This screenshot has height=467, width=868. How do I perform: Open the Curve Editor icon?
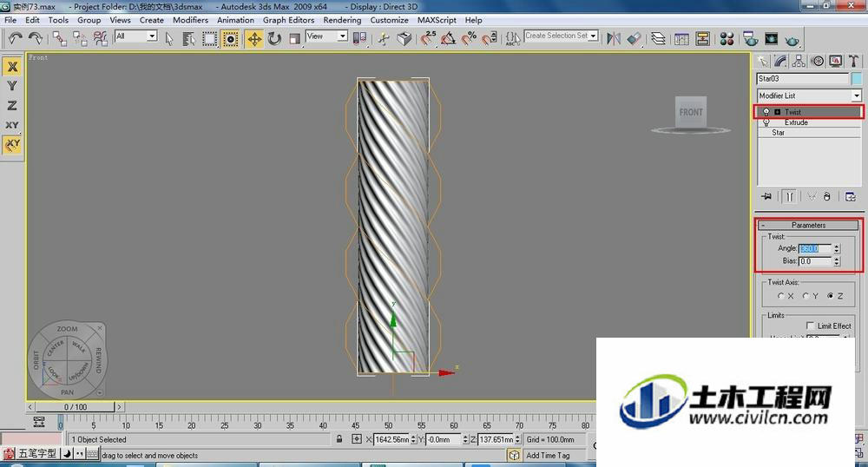click(x=682, y=38)
